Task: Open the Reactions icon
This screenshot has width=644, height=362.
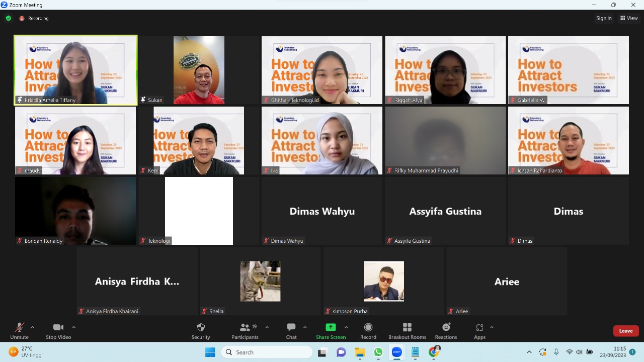Action: 446,327
